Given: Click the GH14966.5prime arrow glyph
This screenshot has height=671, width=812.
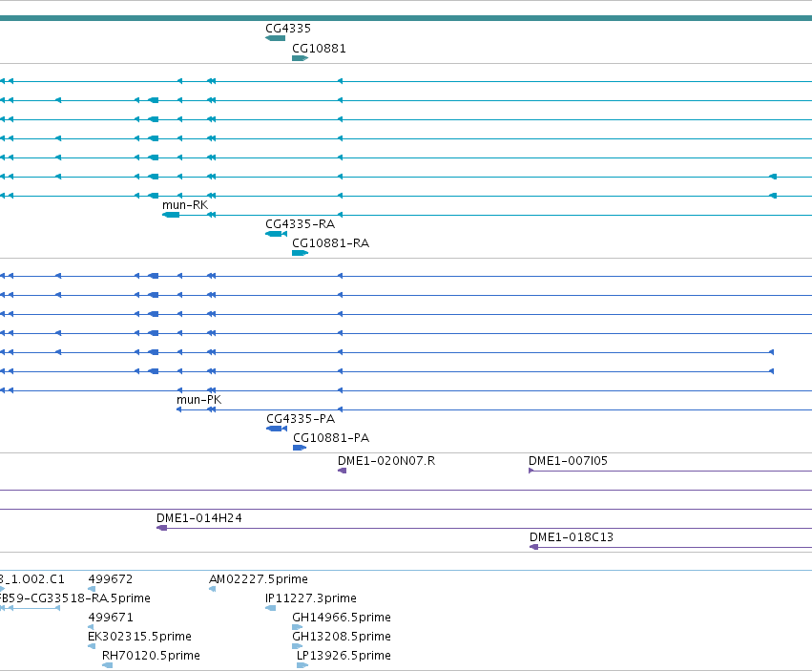Looking at the screenshot, I should tap(298, 627).
